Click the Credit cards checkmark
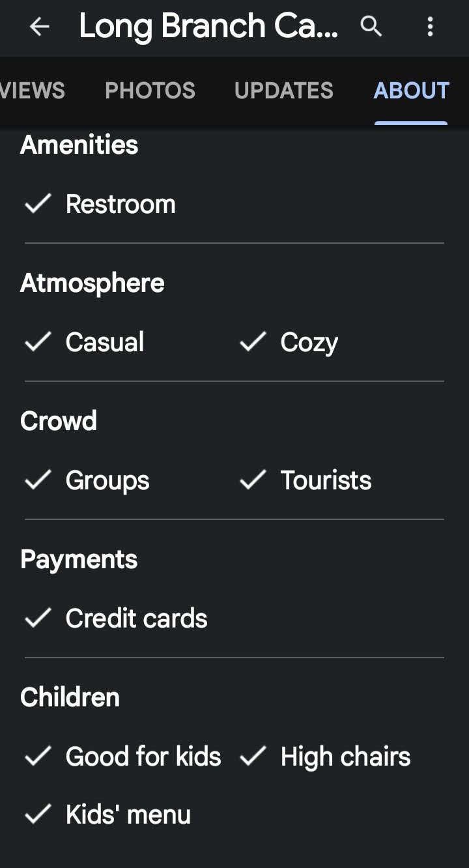The height and width of the screenshot is (868, 469). [38, 618]
